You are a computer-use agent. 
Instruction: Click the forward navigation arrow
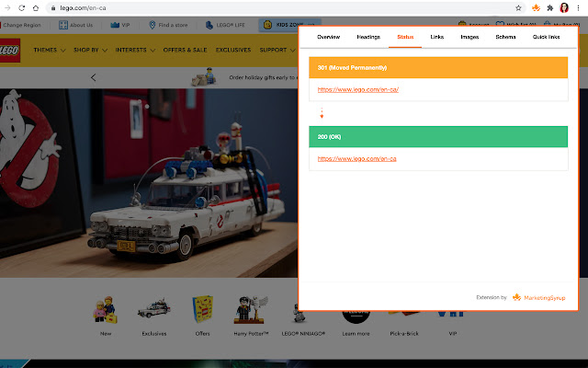[x=7, y=8]
